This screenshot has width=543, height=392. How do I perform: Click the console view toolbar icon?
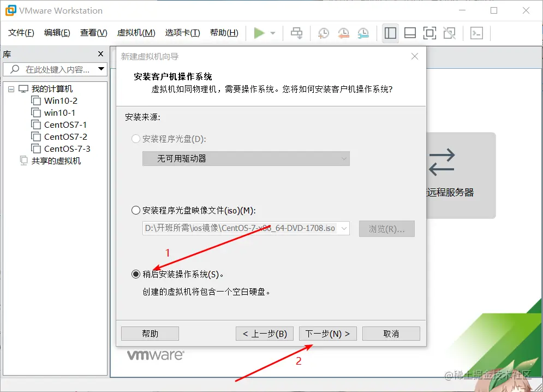(476, 33)
